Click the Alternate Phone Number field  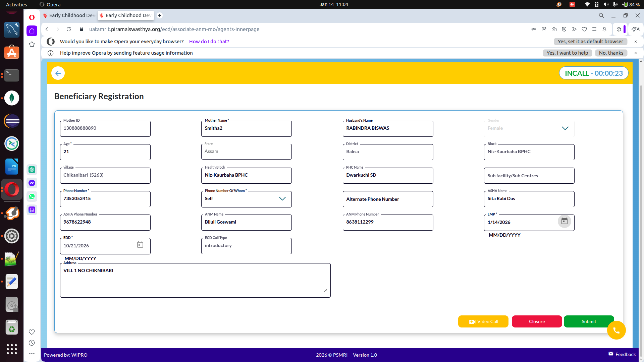388,199
